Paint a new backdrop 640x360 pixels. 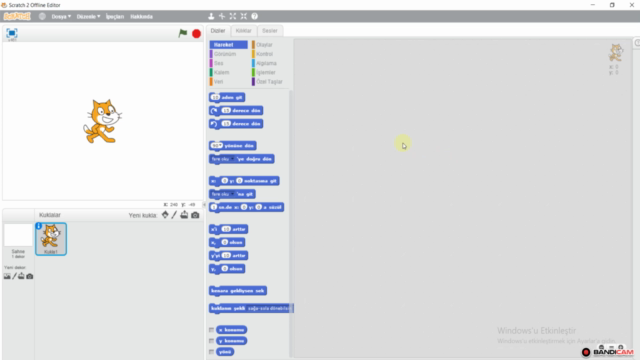[x=14, y=276]
